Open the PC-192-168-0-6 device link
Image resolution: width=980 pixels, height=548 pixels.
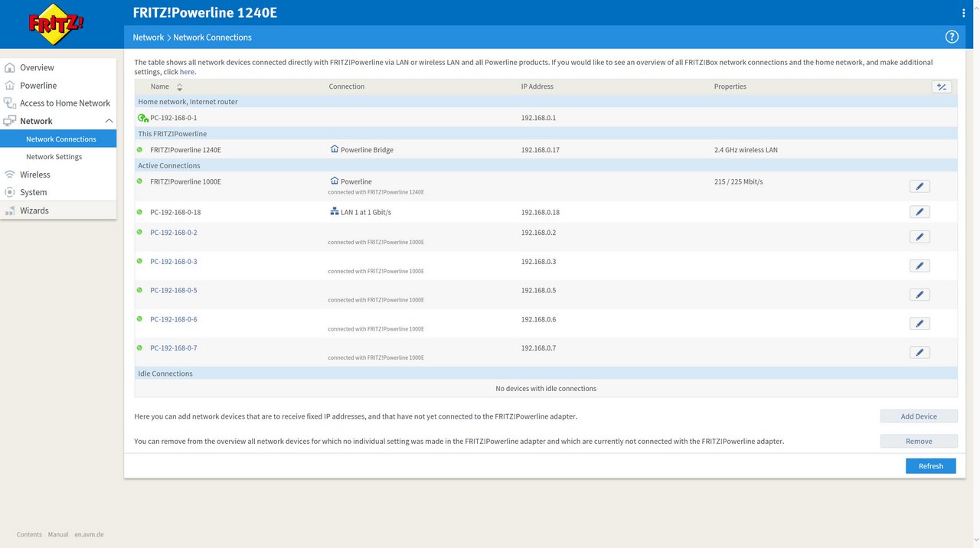[x=174, y=319]
